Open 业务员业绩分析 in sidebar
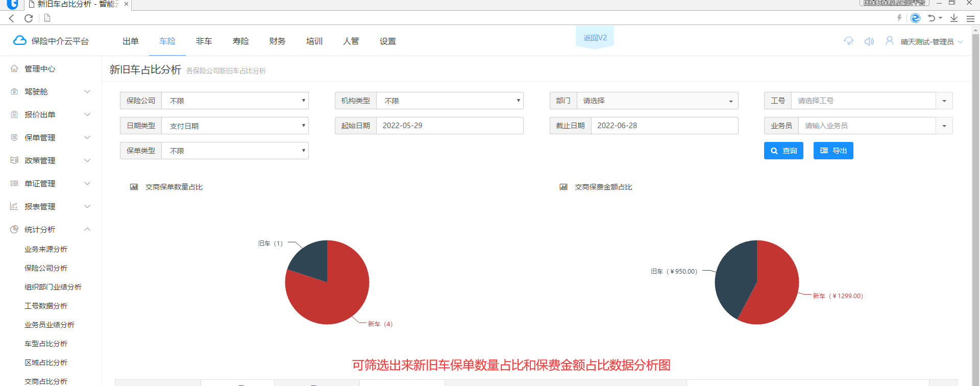Screen dimensions: 980x386 click(50, 325)
